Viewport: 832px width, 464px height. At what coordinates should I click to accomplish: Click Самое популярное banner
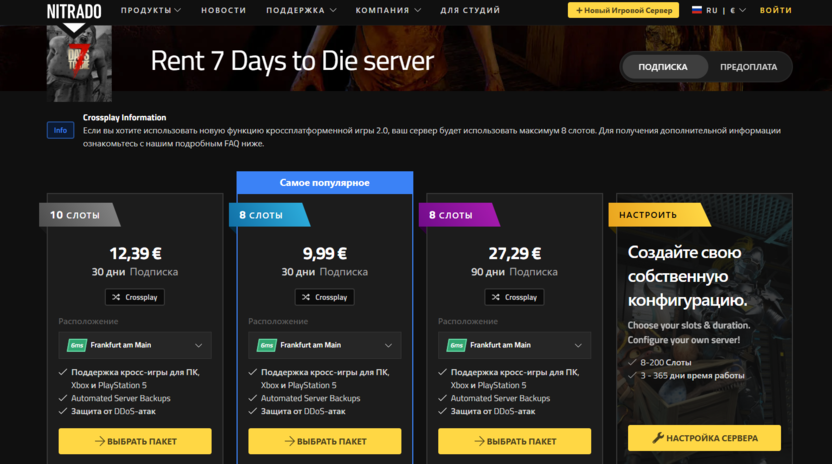[325, 183]
